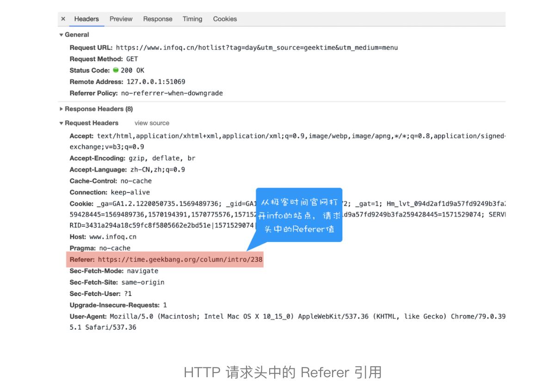
Task: Click view source for request headers
Action: click(152, 123)
